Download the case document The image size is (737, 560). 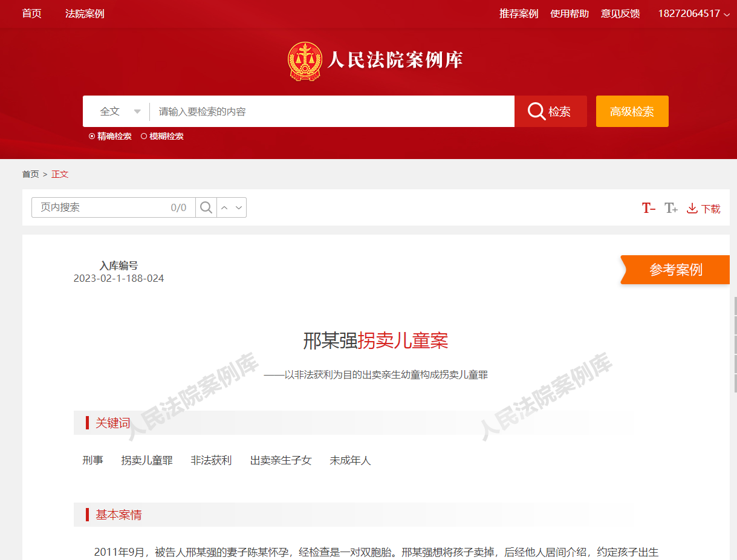(704, 209)
